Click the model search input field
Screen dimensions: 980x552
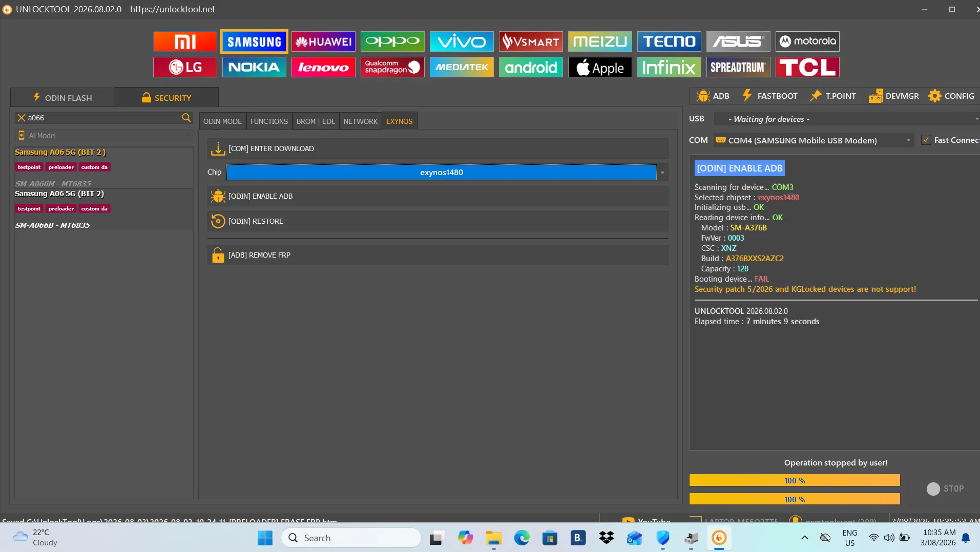(103, 118)
